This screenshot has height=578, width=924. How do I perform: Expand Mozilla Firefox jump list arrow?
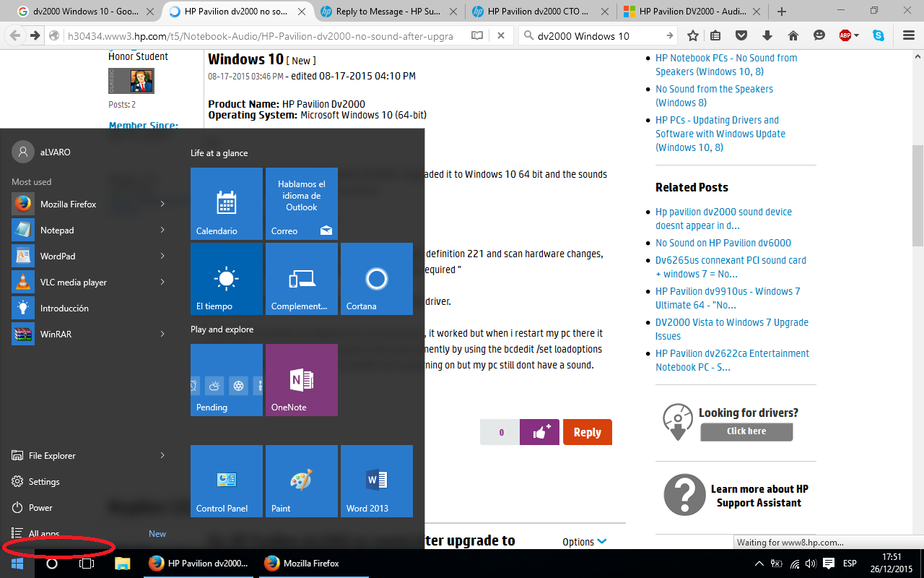tap(162, 204)
